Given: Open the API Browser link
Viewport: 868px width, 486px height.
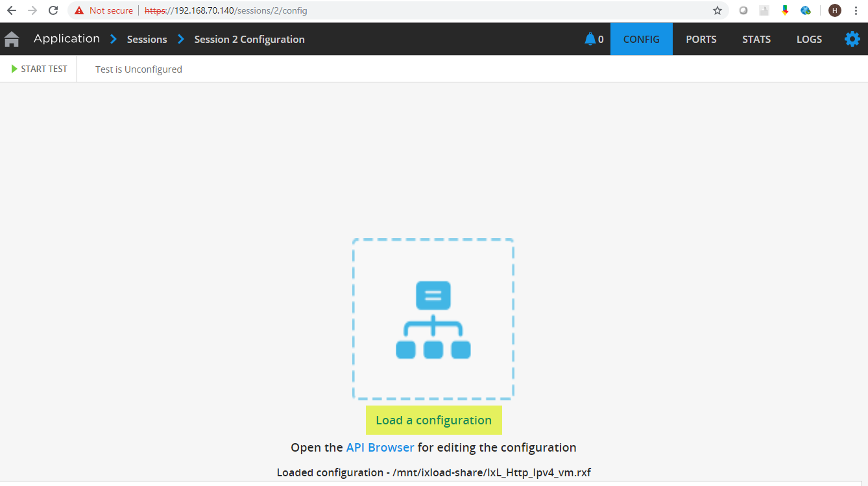Looking at the screenshot, I should 380,448.
